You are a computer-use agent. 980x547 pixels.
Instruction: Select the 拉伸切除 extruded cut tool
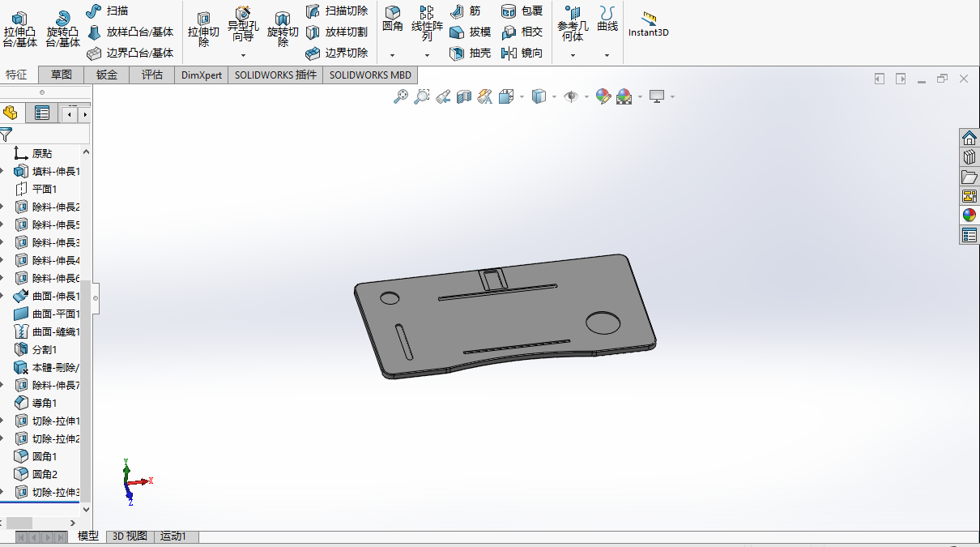203,28
